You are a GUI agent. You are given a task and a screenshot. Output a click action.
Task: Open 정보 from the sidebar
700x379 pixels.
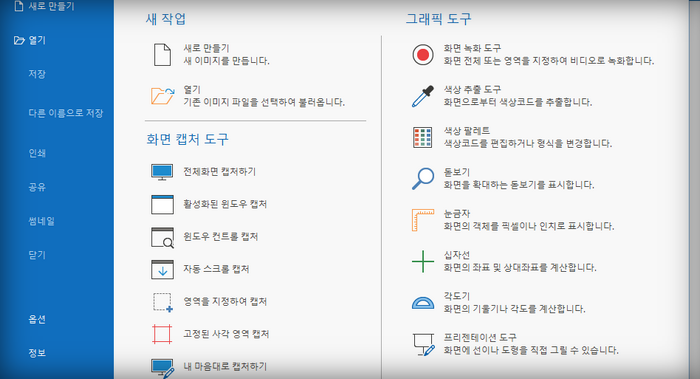(x=37, y=353)
